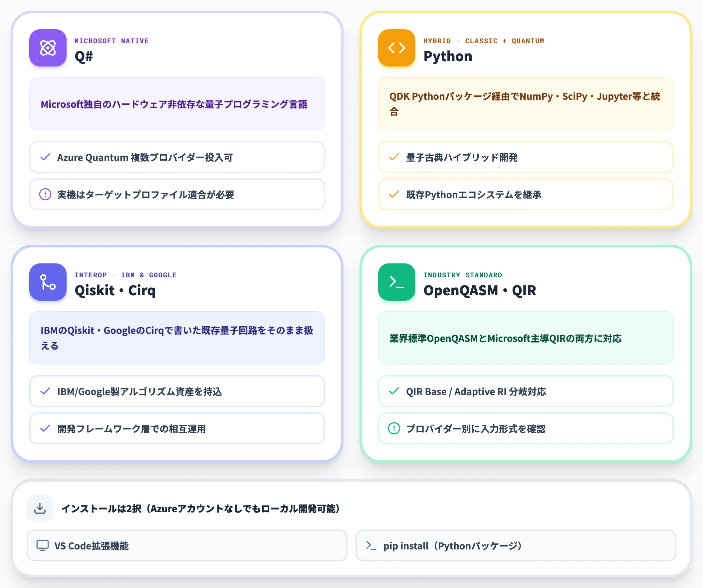
Task: Click the Azure Quantum 複数プロバイダー投入可 text
Action: point(145,157)
